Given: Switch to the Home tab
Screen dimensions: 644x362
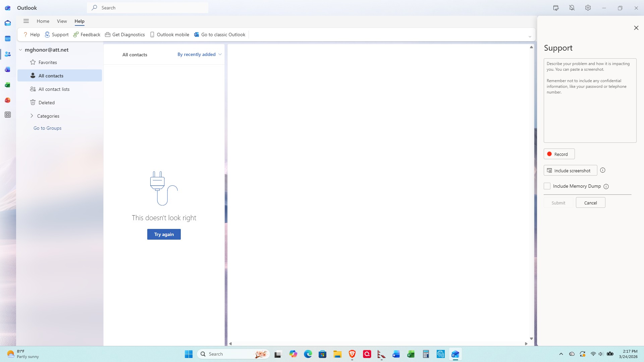Looking at the screenshot, I should pos(43,21).
